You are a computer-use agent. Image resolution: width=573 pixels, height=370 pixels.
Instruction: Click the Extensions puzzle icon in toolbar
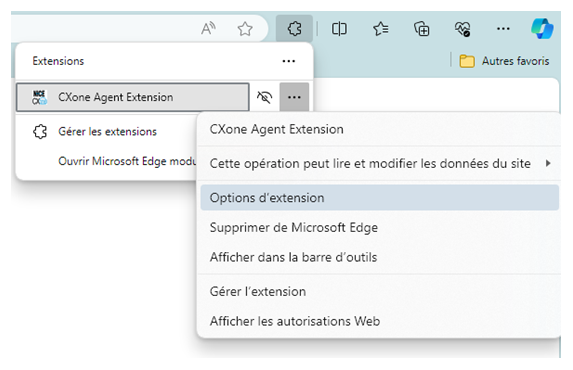coord(294,29)
